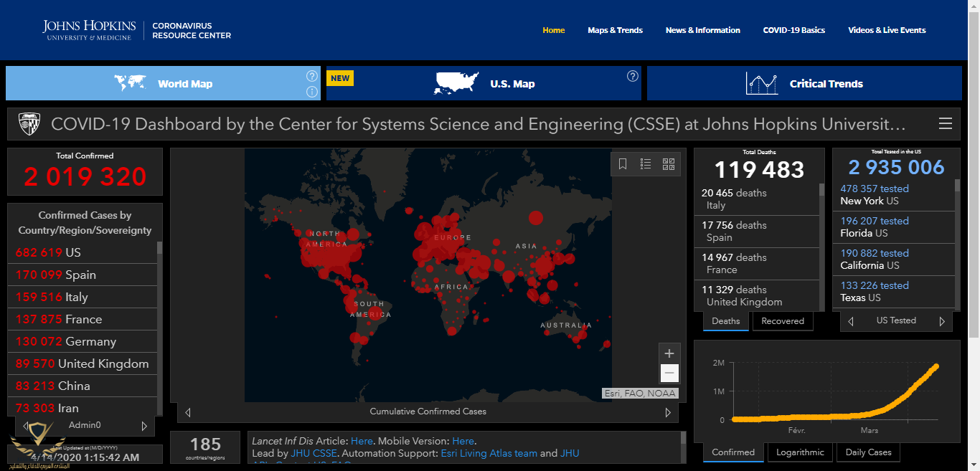Open the map legend list icon
Image resolution: width=980 pixels, height=471 pixels.
pyautogui.click(x=646, y=164)
